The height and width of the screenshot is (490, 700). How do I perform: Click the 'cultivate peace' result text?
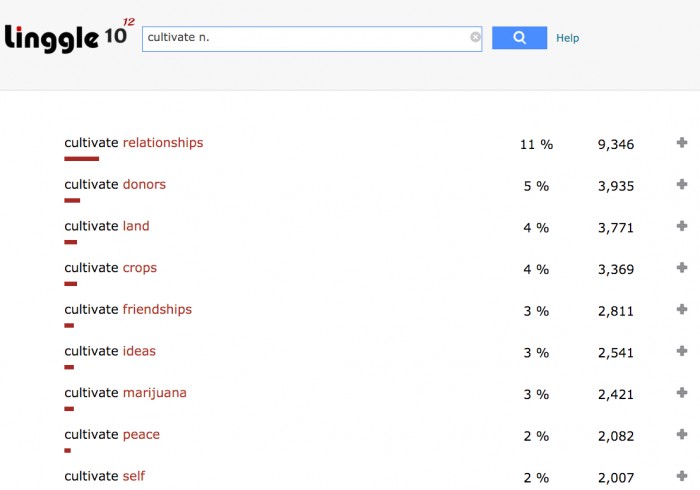point(112,435)
